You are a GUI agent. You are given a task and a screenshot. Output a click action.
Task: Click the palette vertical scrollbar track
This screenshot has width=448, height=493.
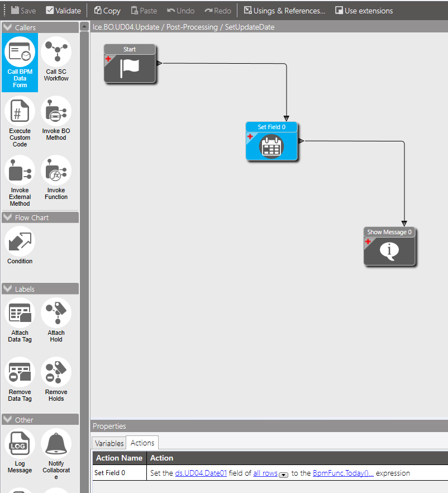click(84, 262)
